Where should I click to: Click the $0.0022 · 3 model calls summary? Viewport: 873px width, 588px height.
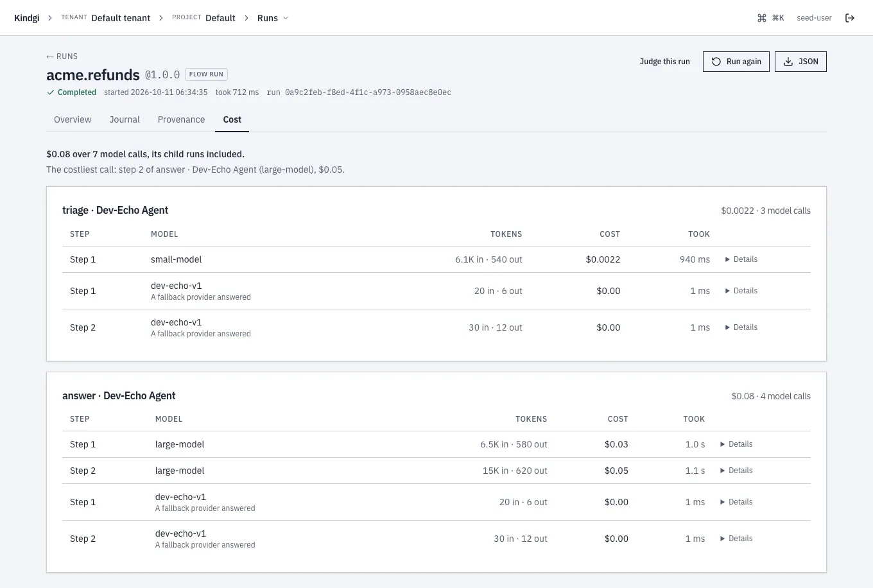pyautogui.click(x=766, y=211)
